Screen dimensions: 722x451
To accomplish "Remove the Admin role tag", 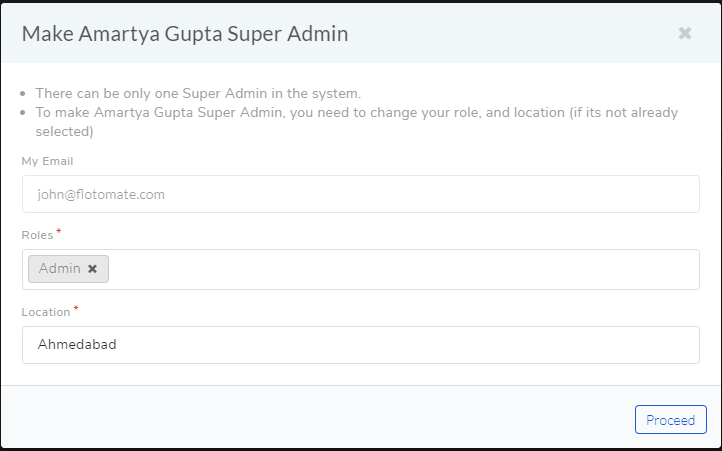I will pos(93,269).
